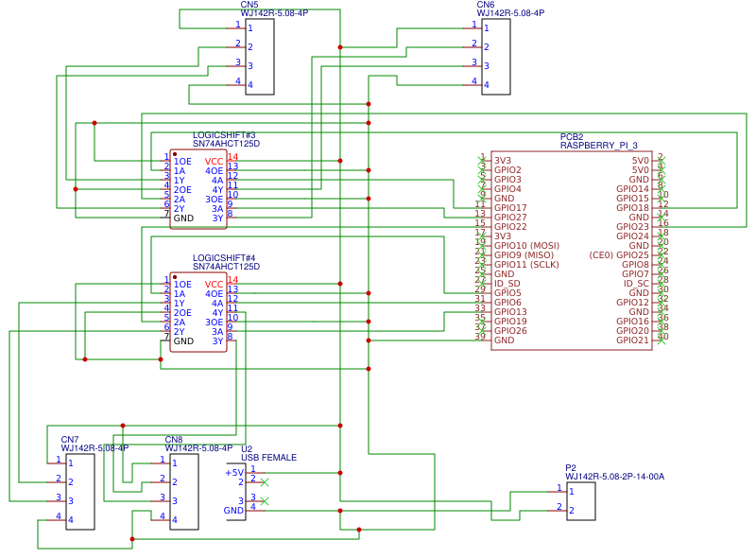The width and height of the screenshot is (756, 558).
Task: Click the junction dot on the +5V net near U2
Action: click(340, 473)
